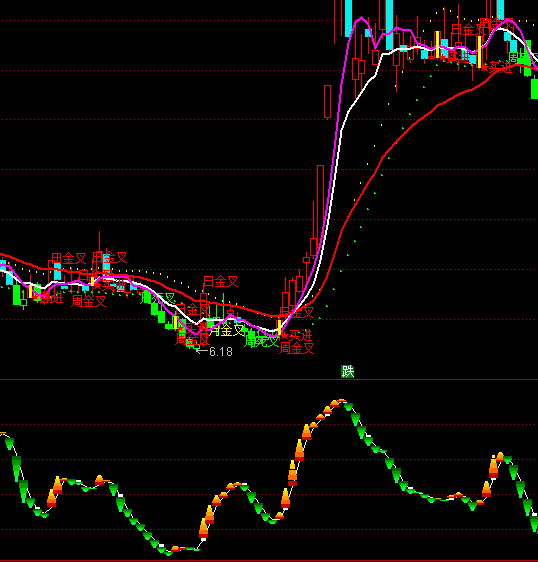Select the highest peak of the lower indicator
538x562 pixels.
click(x=341, y=400)
